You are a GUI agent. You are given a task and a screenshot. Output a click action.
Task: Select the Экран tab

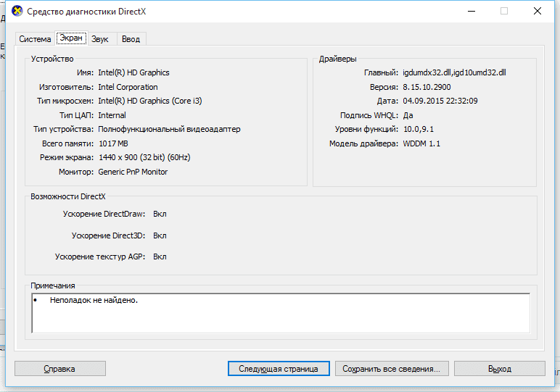coord(71,38)
